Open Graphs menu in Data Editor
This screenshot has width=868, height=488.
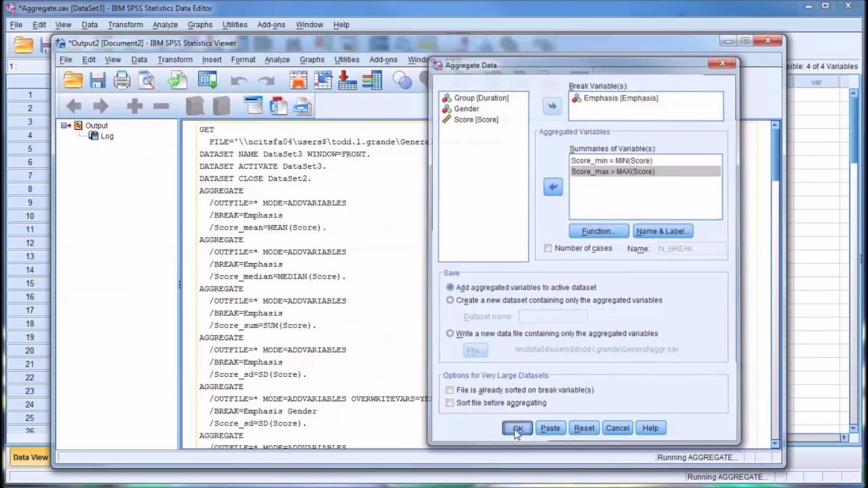point(200,24)
